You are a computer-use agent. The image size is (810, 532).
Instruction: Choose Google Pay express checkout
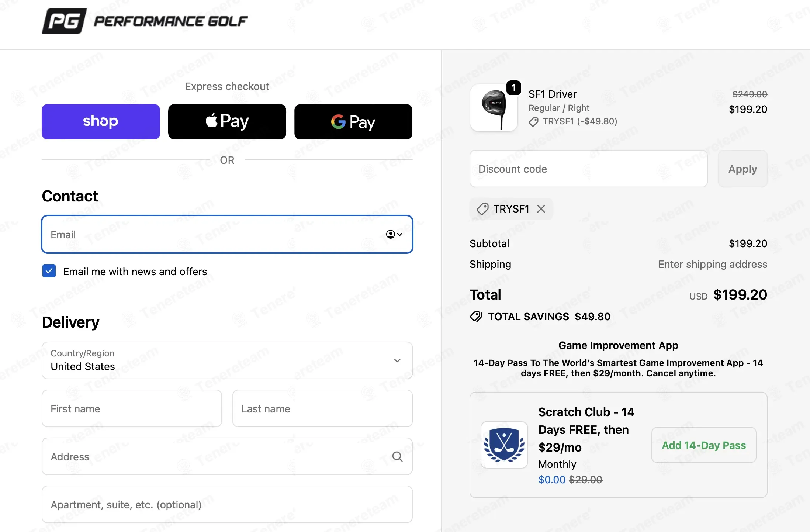click(x=353, y=122)
